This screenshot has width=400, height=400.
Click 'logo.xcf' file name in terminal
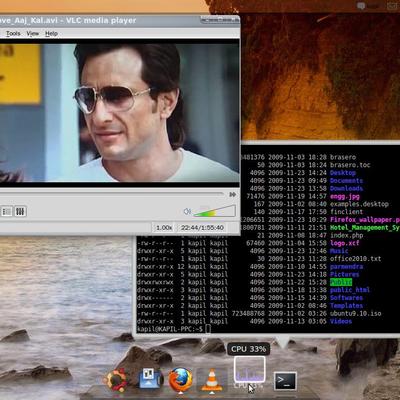(x=345, y=243)
